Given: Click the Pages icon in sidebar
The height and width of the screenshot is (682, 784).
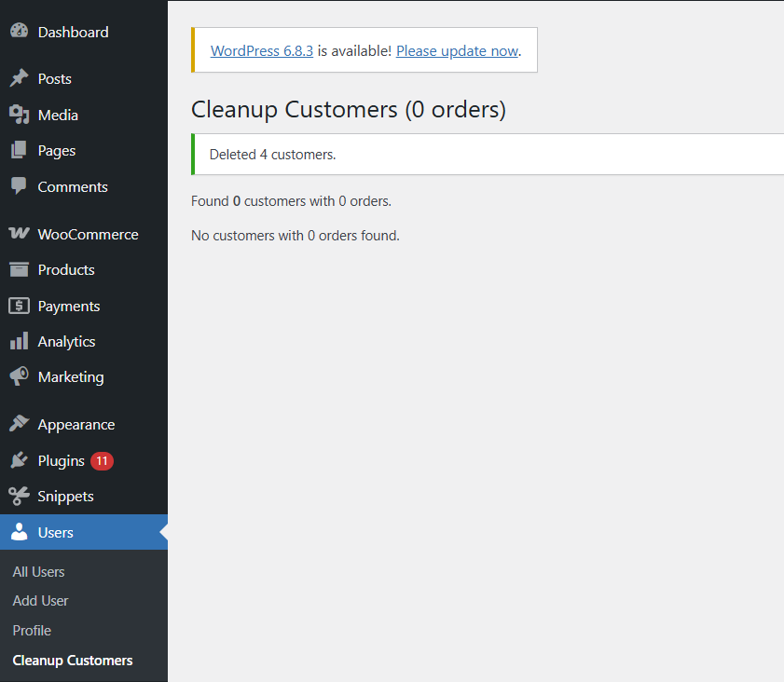Looking at the screenshot, I should click(19, 150).
